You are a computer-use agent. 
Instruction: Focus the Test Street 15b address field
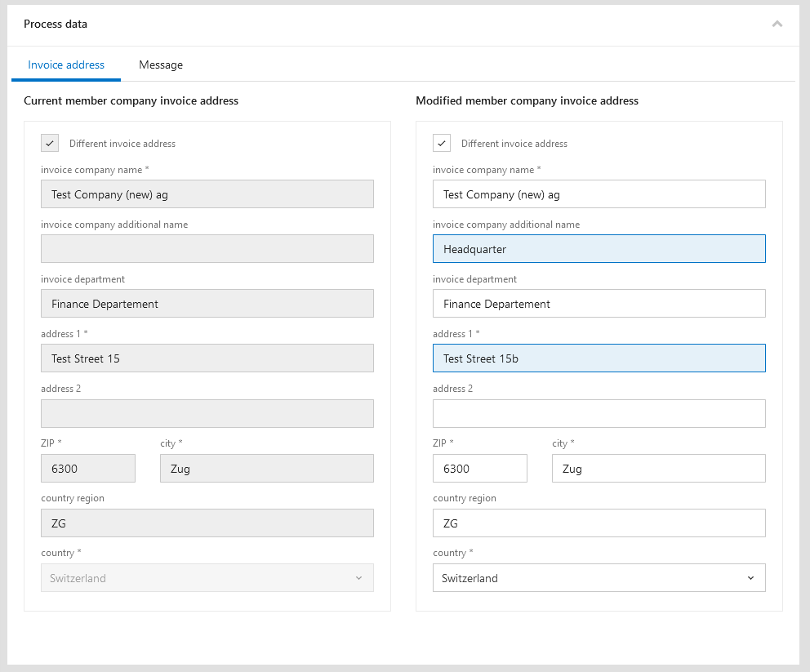599,358
